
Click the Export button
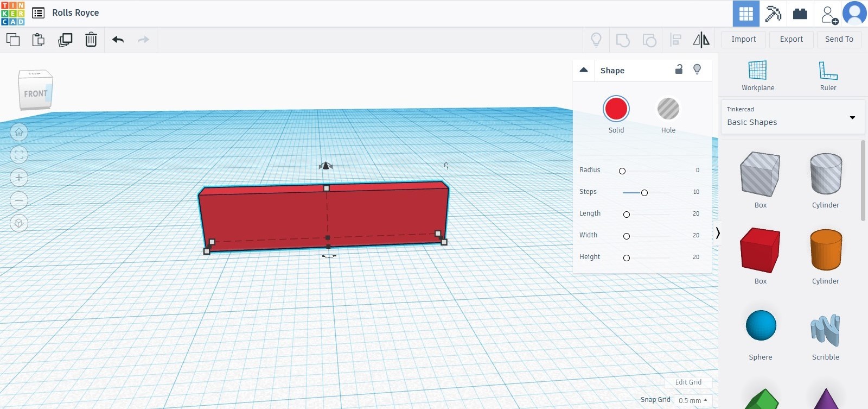(x=792, y=40)
